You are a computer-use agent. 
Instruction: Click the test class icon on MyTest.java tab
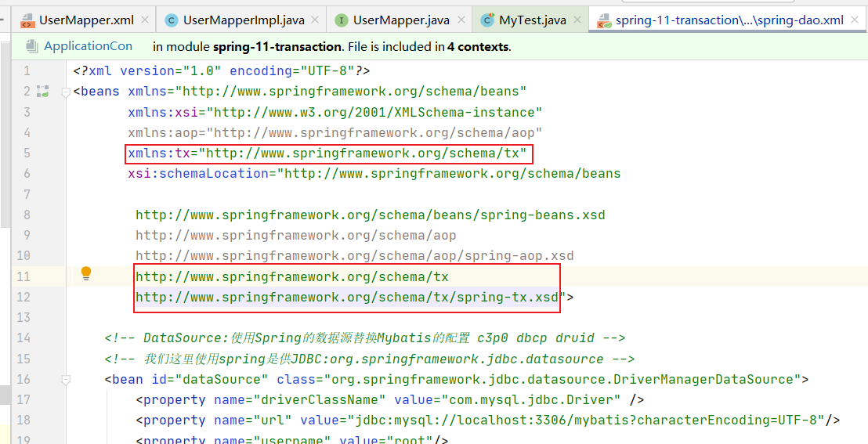(487, 20)
